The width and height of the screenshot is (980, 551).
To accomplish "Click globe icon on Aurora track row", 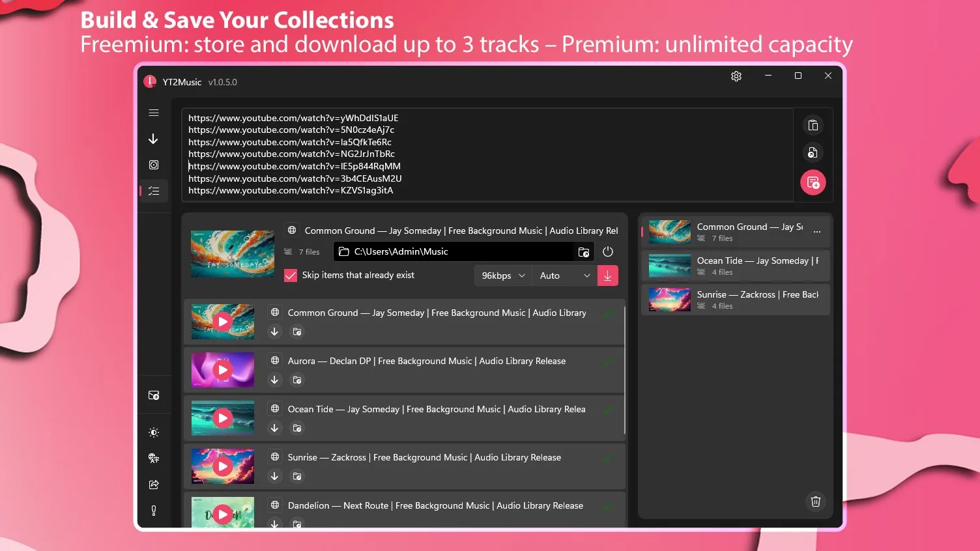I will pos(275,361).
